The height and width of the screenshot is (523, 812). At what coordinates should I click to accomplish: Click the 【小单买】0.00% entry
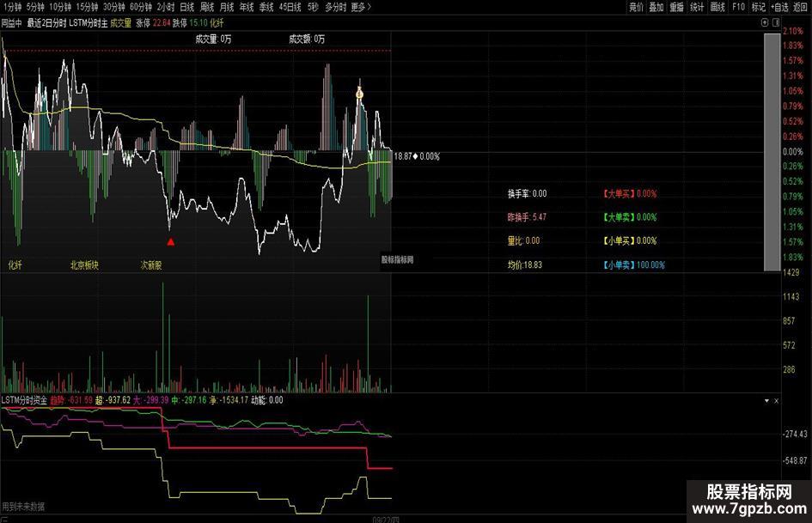(629, 240)
